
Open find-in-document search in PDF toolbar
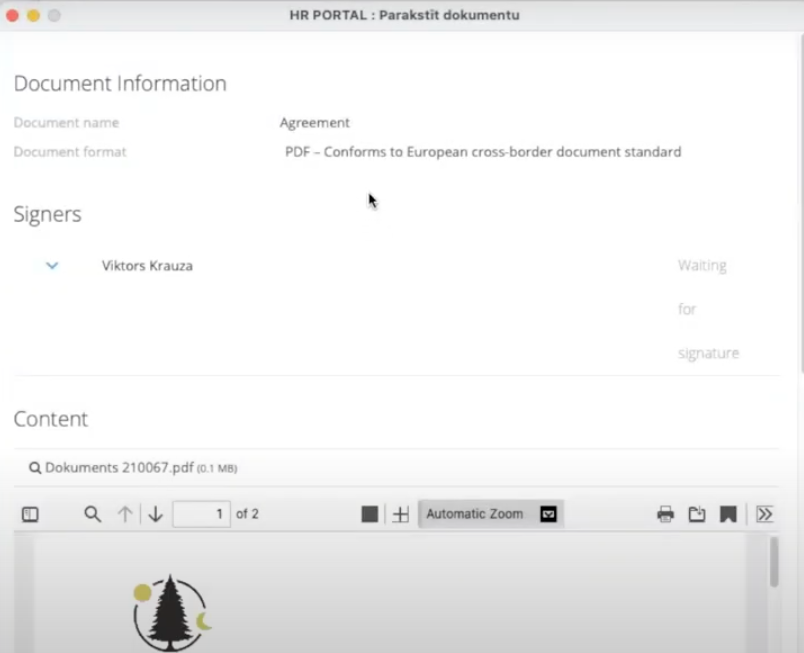pyautogui.click(x=92, y=514)
